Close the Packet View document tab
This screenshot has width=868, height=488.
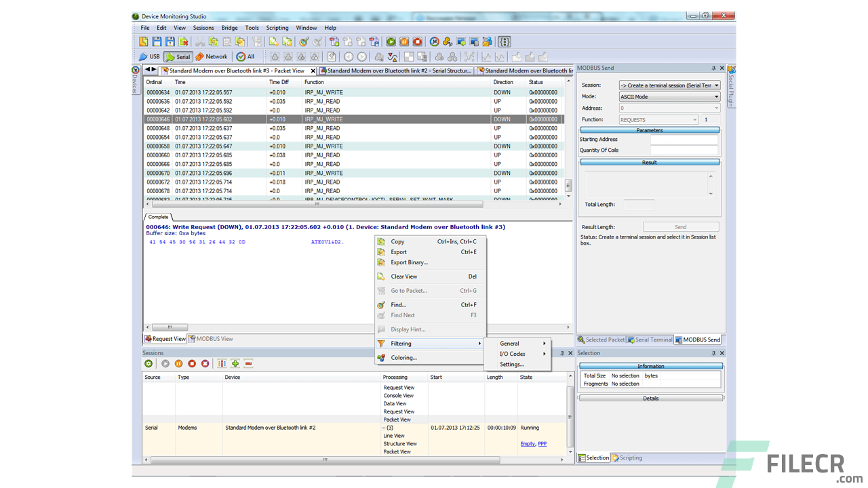(313, 70)
